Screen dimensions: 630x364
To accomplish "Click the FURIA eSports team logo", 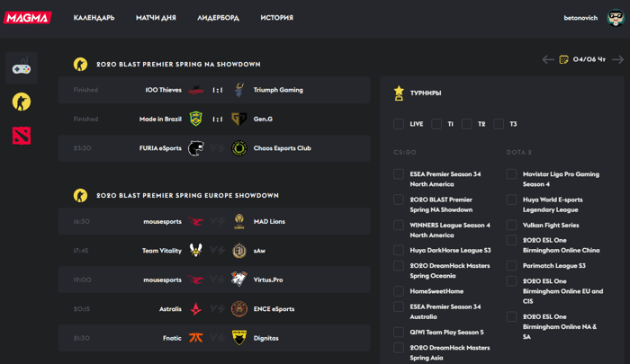I will [196, 148].
